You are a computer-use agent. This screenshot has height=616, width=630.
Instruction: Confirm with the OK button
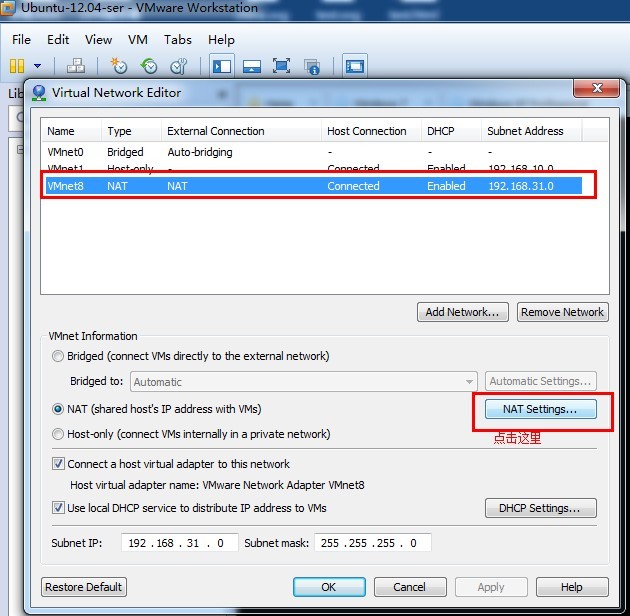(329, 587)
